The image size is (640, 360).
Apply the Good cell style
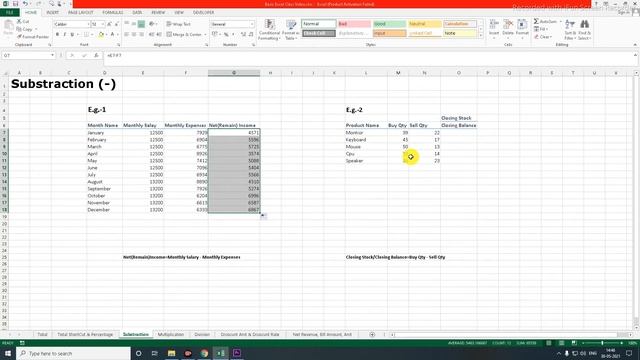pos(389,24)
